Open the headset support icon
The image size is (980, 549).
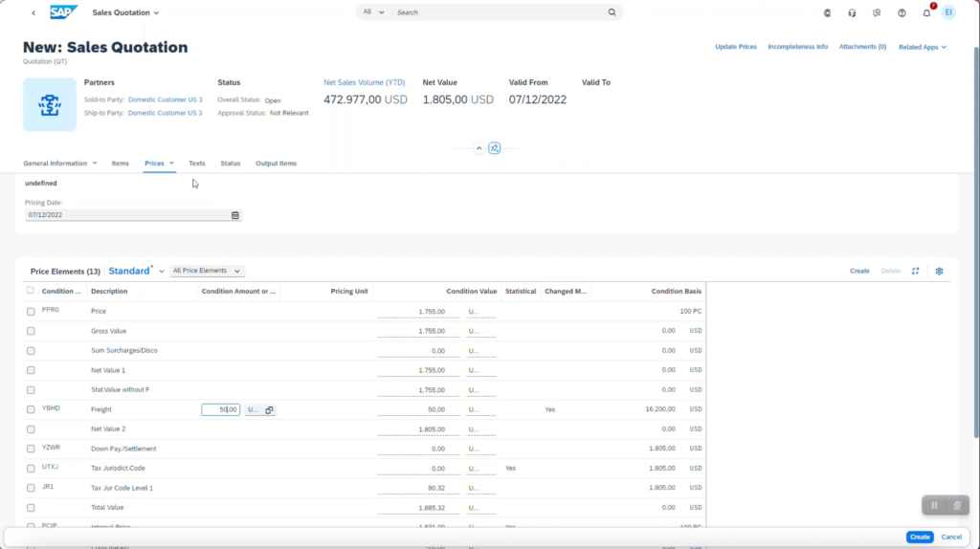[852, 12]
